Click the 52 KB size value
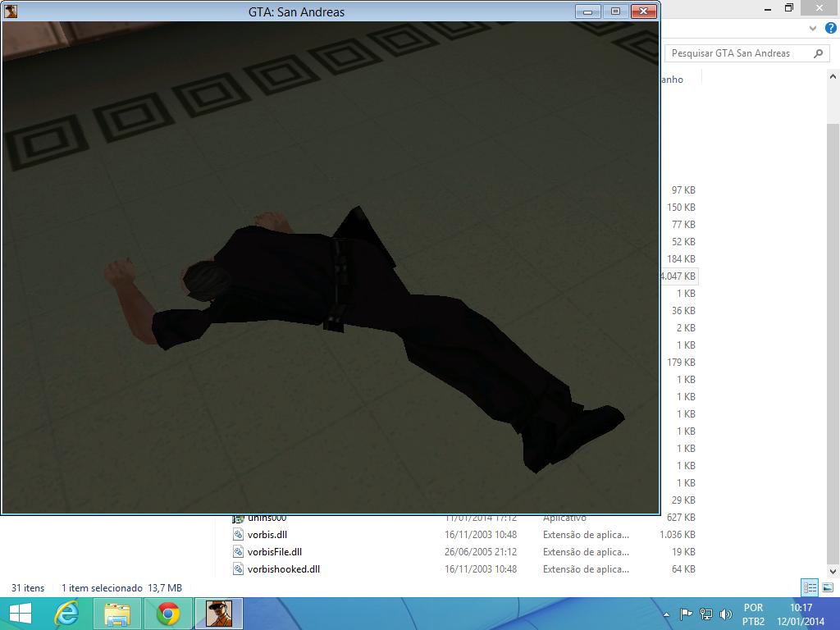840x630 pixels. (x=683, y=242)
